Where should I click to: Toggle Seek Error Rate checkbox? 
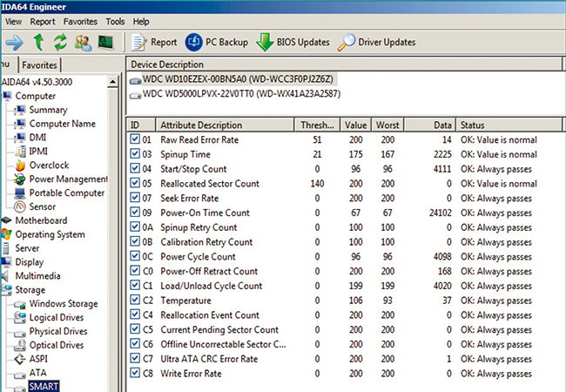135,198
